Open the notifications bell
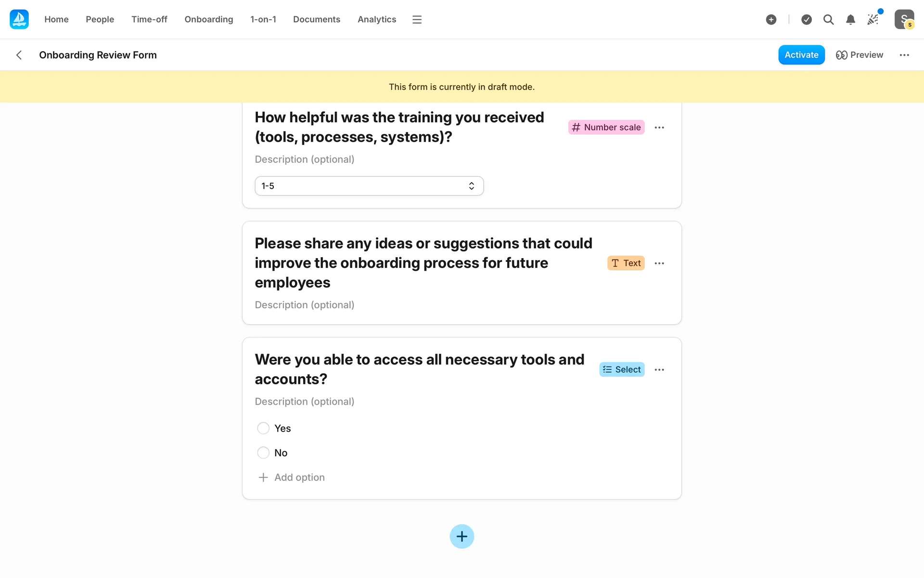 point(850,19)
